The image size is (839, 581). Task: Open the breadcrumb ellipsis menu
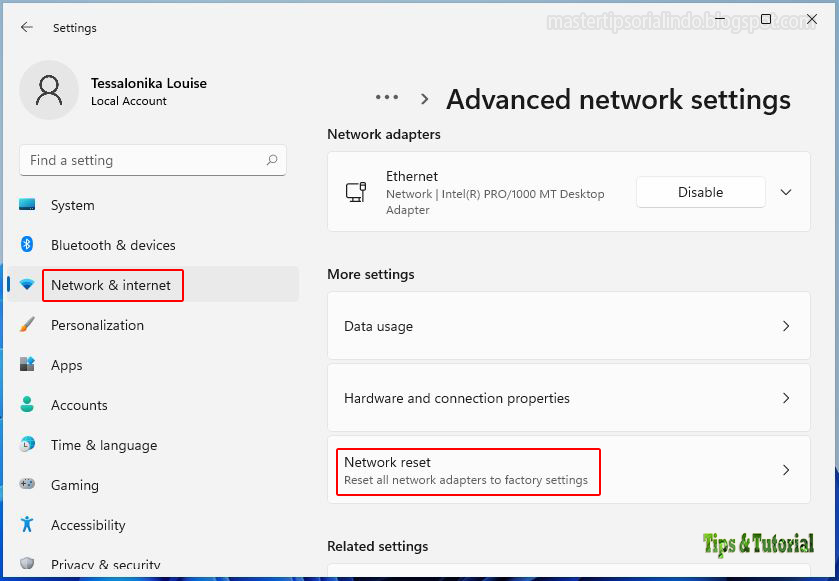coord(386,99)
